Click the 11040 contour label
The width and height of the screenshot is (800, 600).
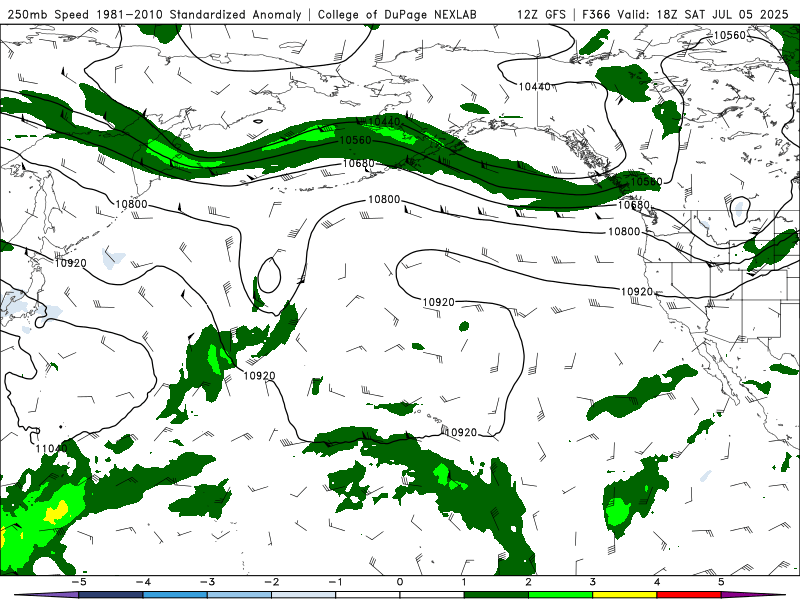pos(51,448)
